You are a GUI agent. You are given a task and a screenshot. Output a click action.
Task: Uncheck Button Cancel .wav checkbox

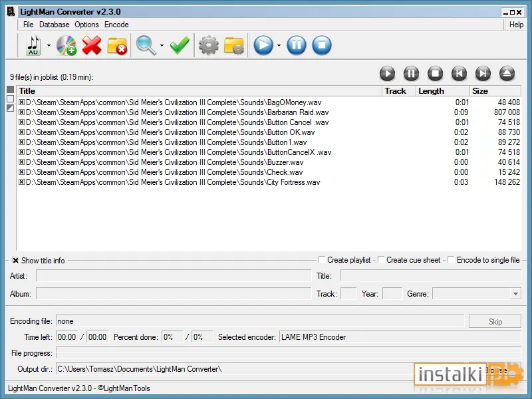pyautogui.click(x=21, y=122)
